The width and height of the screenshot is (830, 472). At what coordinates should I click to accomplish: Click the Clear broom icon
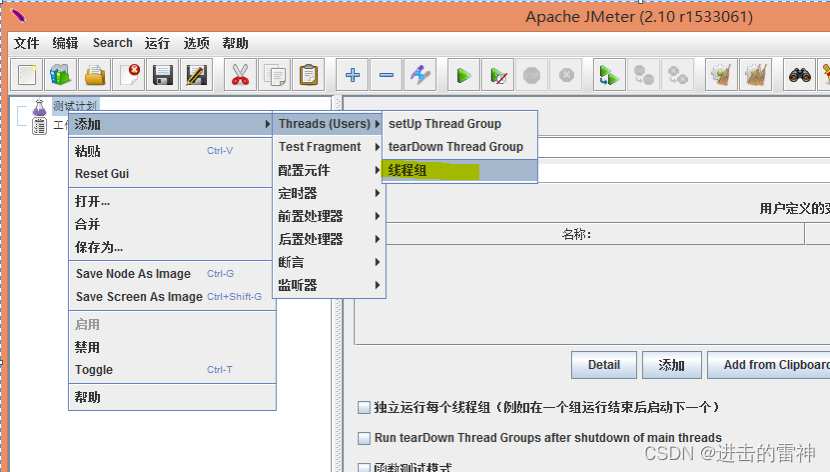721,75
